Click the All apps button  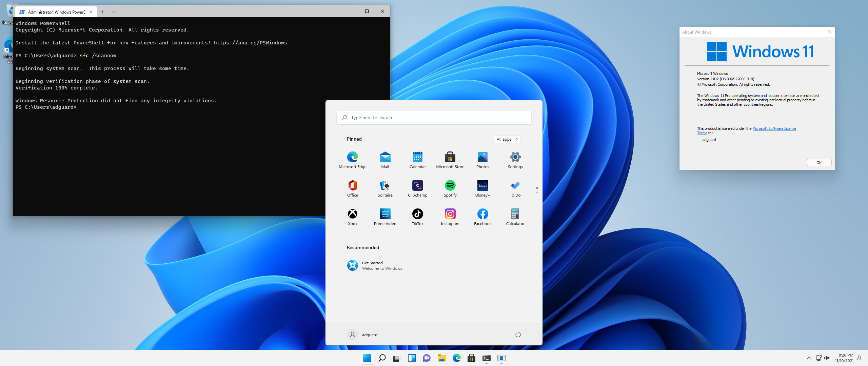(x=507, y=139)
